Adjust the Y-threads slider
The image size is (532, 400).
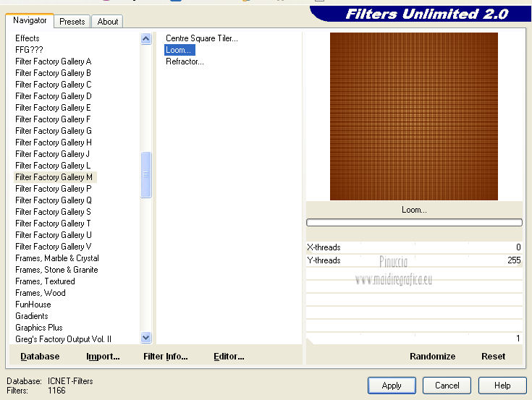(x=414, y=260)
